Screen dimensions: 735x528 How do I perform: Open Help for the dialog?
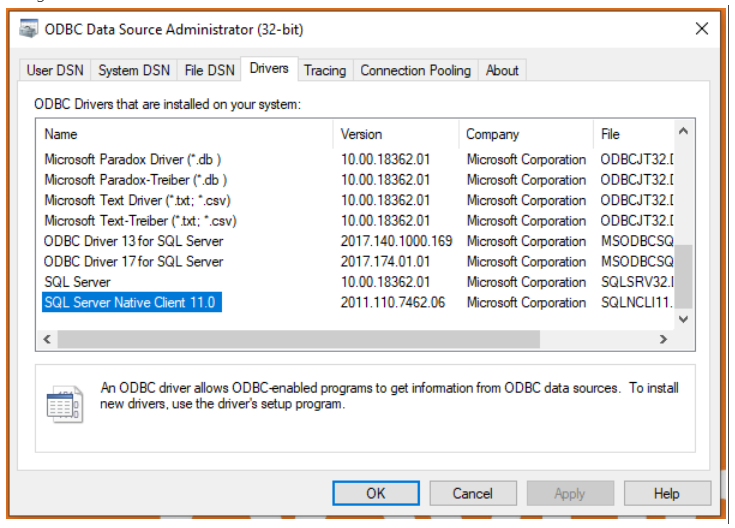(667, 493)
